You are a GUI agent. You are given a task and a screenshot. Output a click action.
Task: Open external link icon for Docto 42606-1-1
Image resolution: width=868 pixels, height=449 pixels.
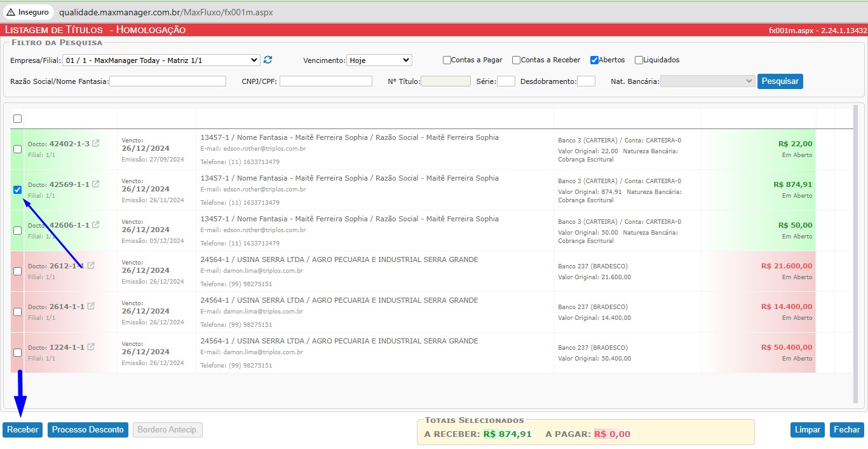pos(96,225)
